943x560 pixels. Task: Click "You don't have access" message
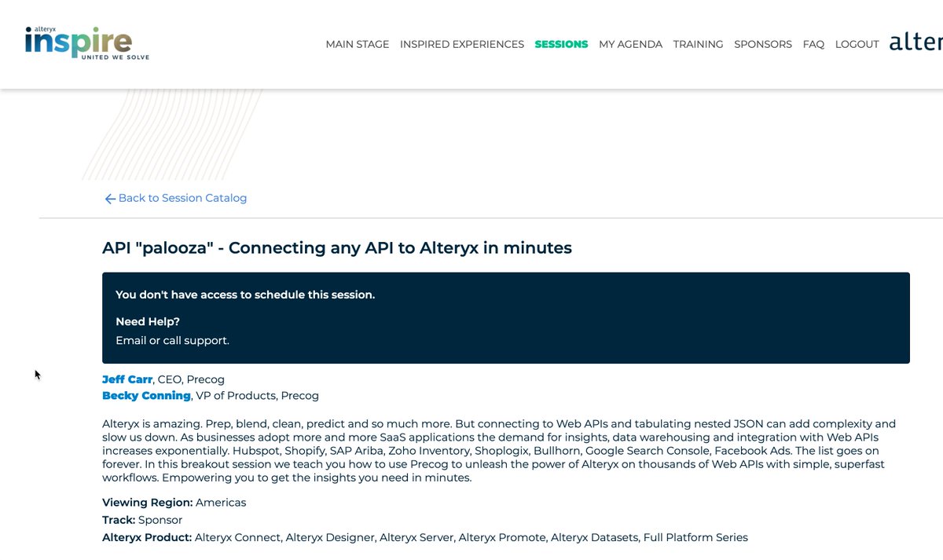click(245, 295)
